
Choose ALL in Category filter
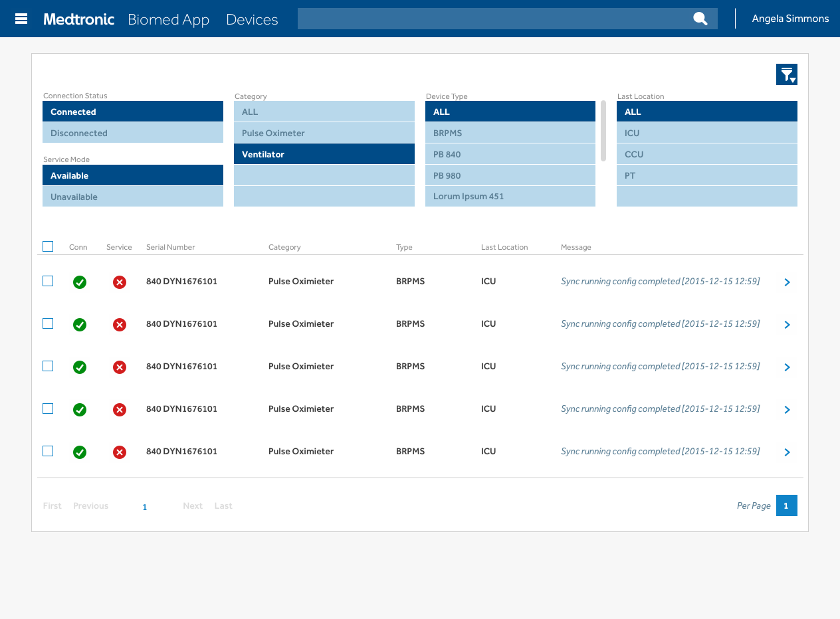point(324,112)
